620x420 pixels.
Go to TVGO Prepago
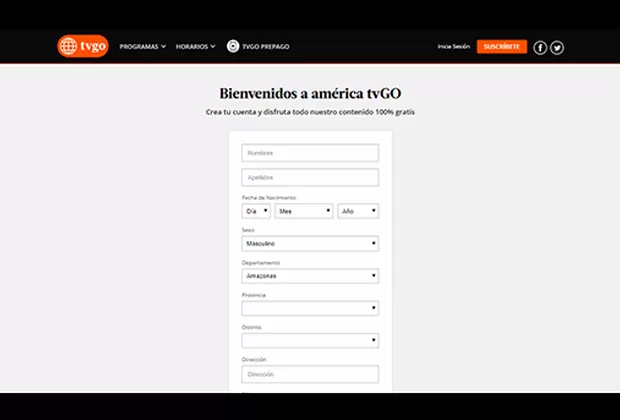265,46
